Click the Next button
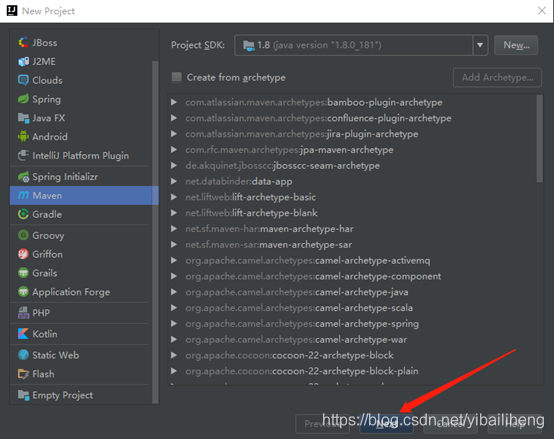Viewport: 554px width, 439px height. [386, 424]
